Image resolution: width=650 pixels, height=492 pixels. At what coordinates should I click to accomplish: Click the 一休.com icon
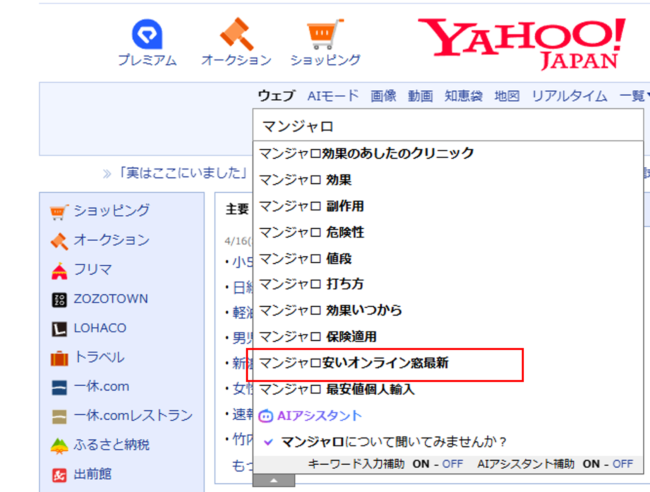pyautogui.click(x=59, y=388)
